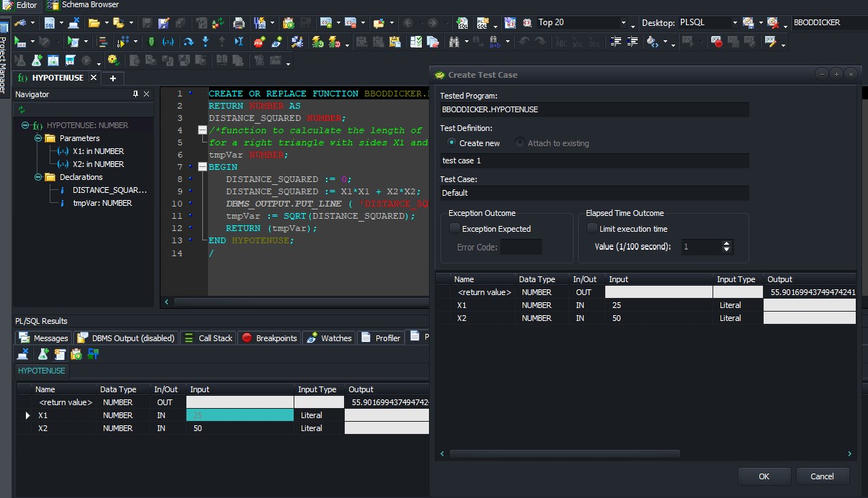Switch to the Schema Browser tab
The image size is (868, 498).
click(x=79, y=5)
